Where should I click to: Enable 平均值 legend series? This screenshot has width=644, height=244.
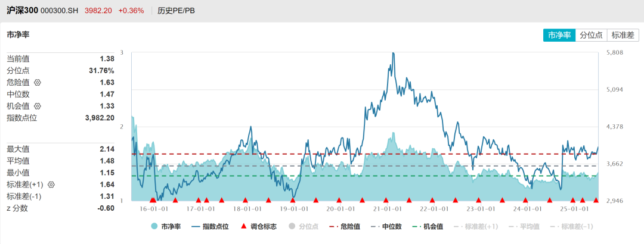(x=524, y=226)
